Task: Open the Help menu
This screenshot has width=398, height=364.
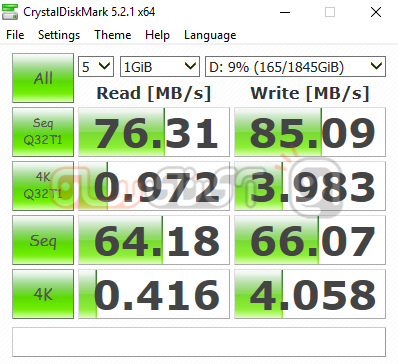Action: point(157,35)
